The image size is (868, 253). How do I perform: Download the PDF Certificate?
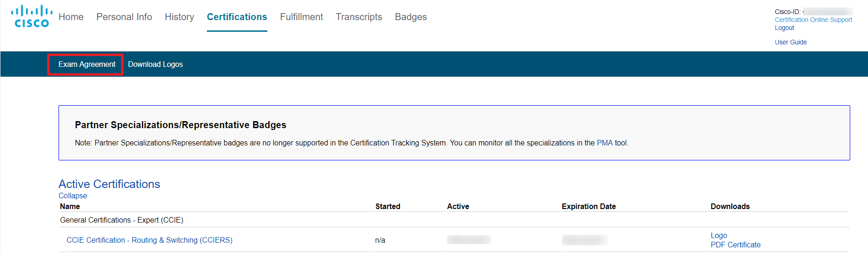(736, 245)
